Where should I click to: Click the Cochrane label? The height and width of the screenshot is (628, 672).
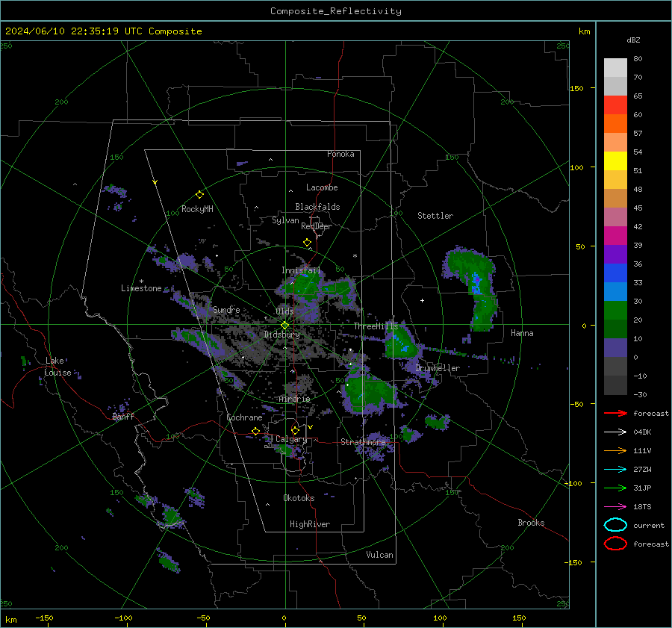[x=244, y=417]
